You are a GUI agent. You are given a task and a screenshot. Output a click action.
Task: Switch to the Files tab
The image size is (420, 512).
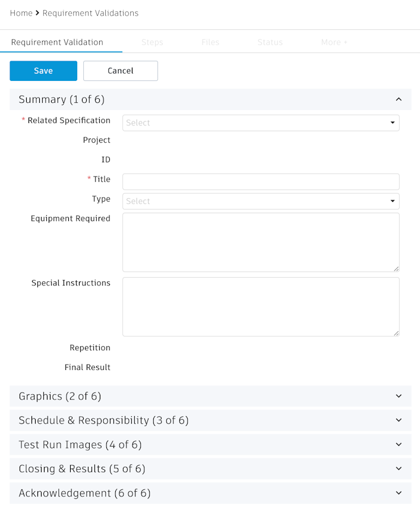point(210,42)
